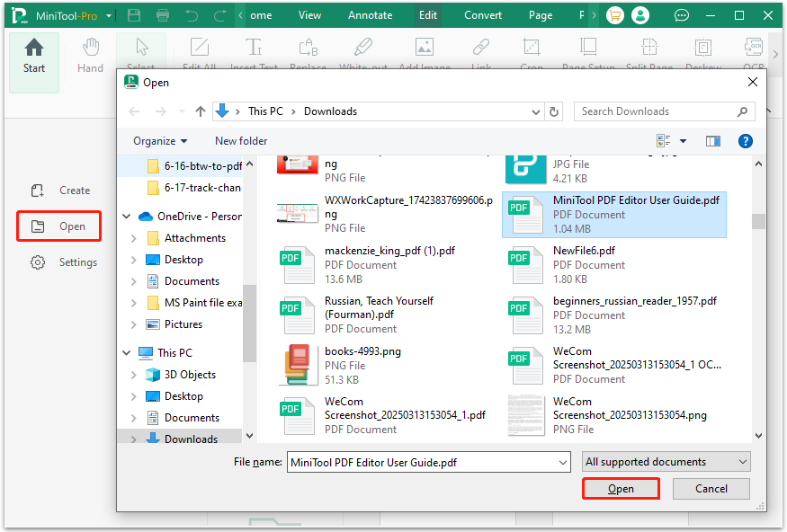Switch to the View tab

tap(309, 15)
